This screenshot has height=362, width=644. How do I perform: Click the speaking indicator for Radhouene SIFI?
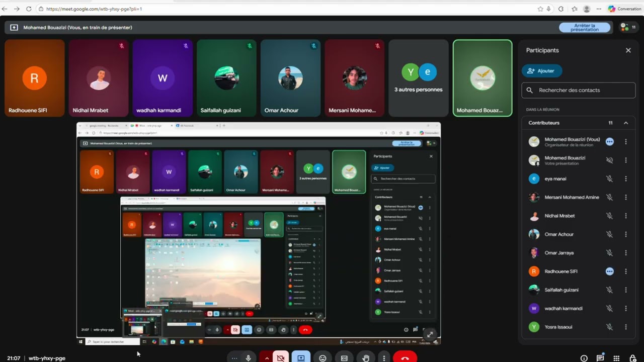tap(609, 271)
